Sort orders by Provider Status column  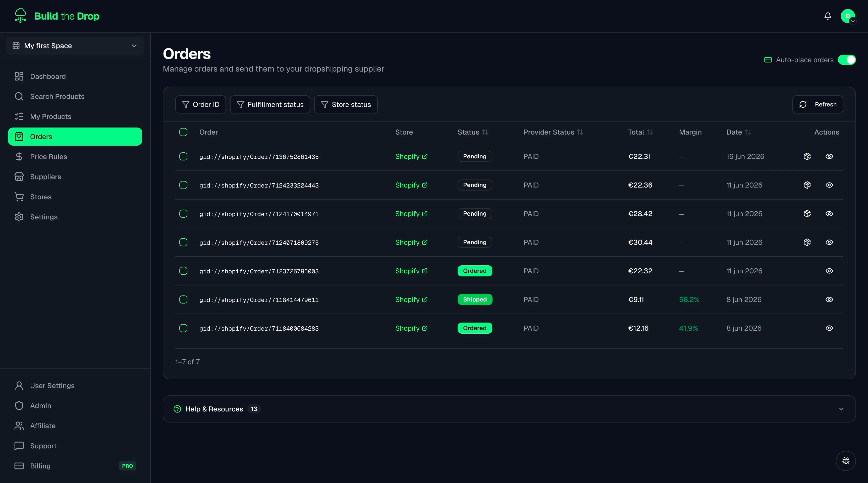553,132
